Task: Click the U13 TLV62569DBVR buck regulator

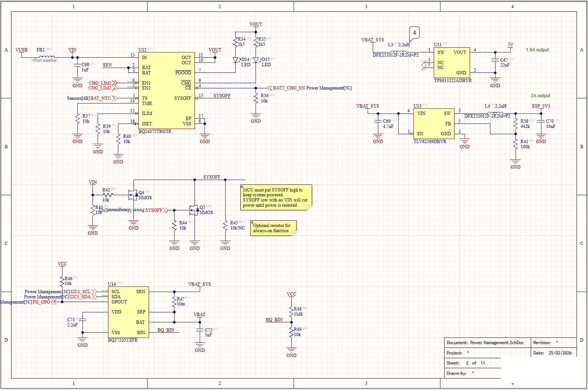Action: coord(434,123)
